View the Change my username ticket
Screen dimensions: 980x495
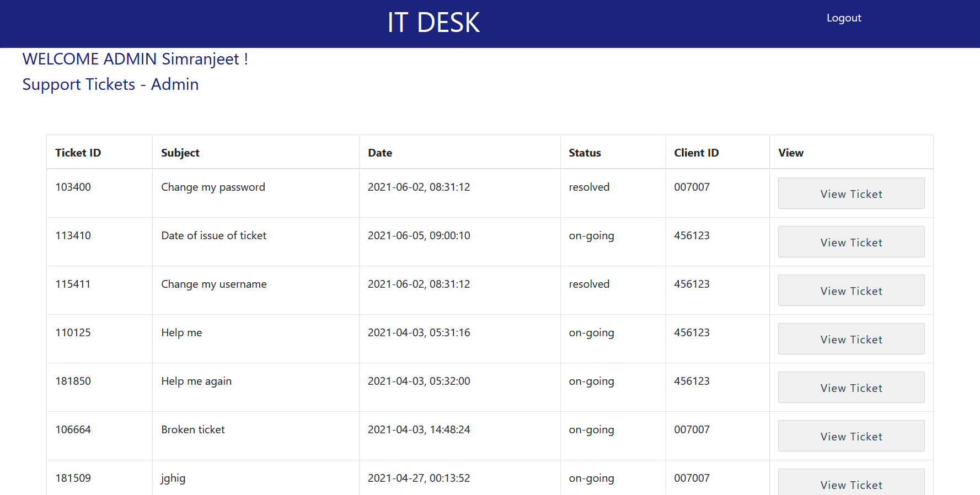[851, 290]
